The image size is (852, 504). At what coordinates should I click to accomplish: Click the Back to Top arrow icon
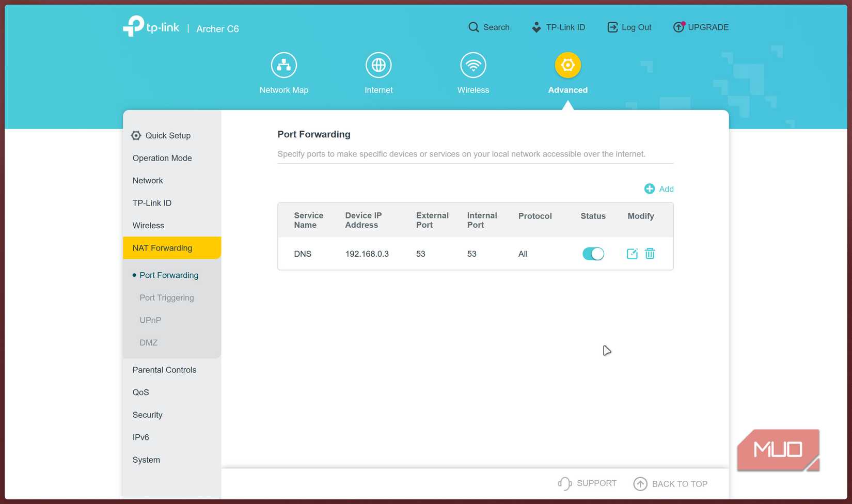pyautogui.click(x=640, y=484)
